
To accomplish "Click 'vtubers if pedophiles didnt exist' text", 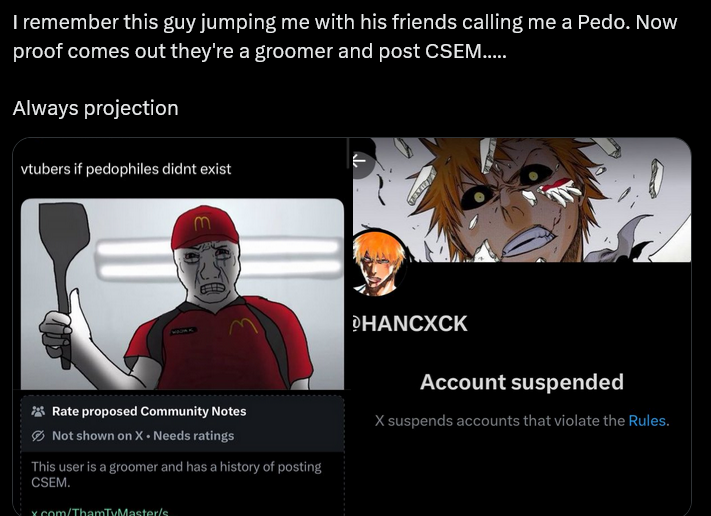I will click(126, 169).
